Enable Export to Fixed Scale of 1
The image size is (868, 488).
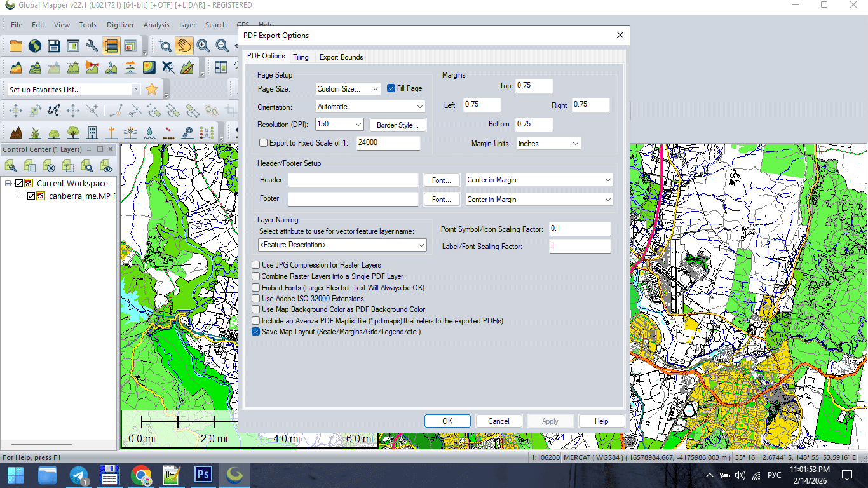[263, 143]
